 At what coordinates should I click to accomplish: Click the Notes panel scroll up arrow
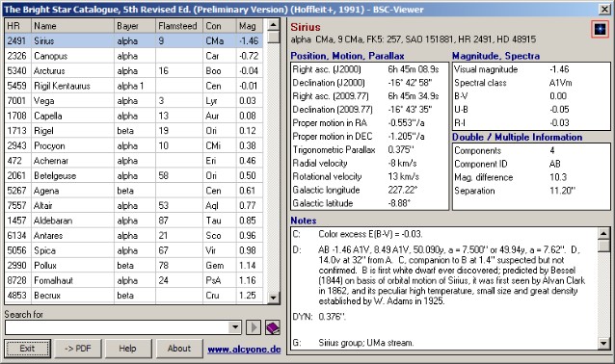click(x=604, y=234)
